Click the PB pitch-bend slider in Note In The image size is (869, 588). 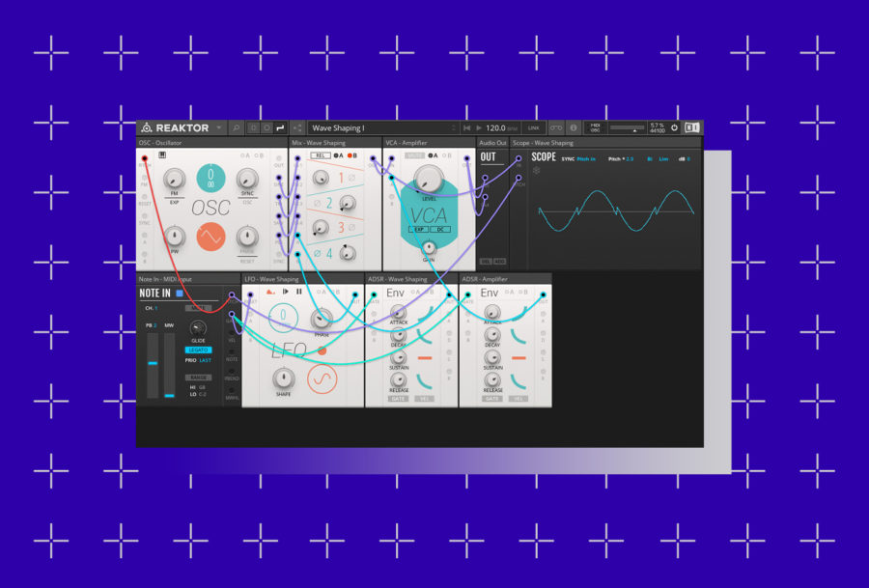click(154, 364)
